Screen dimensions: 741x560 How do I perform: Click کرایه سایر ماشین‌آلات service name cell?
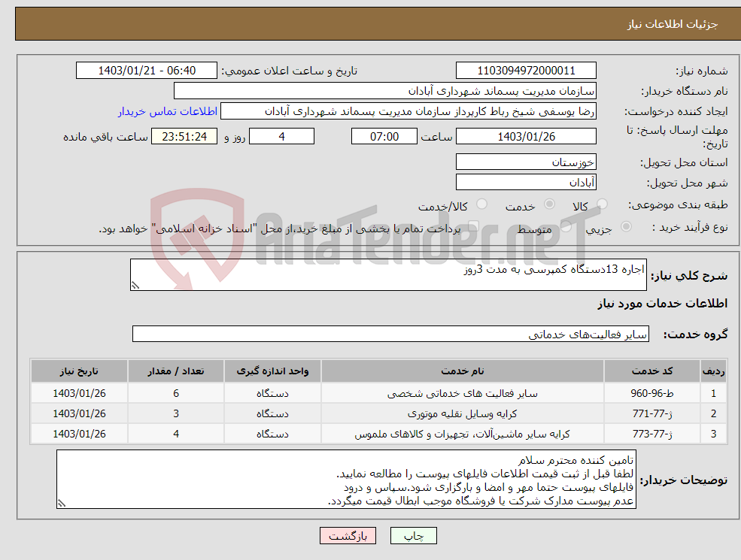coord(463,434)
